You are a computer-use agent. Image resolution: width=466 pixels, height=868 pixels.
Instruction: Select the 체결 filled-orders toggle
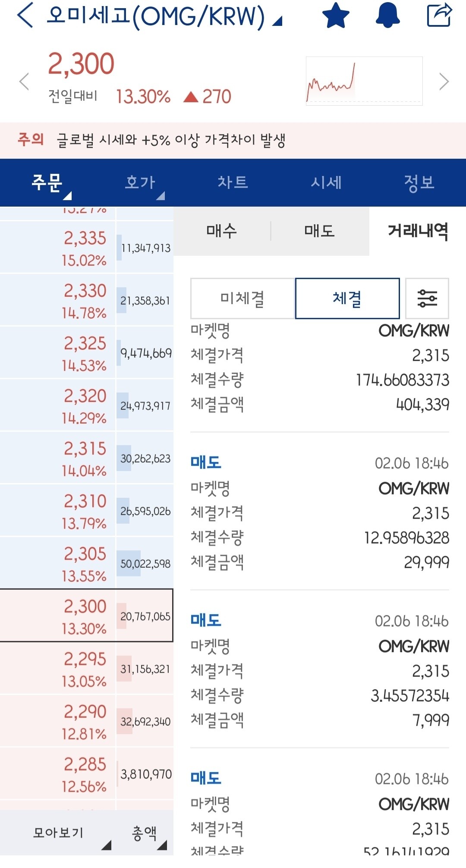pyautogui.click(x=347, y=298)
